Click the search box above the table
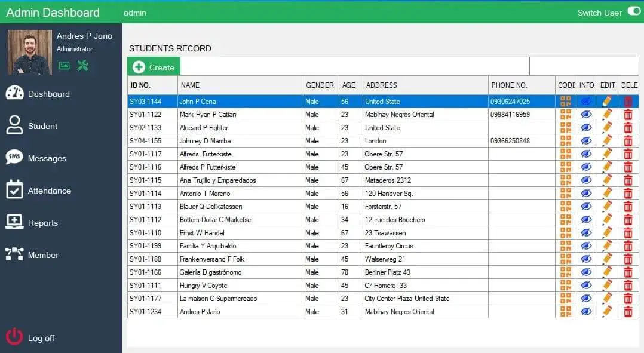The width and height of the screenshot is (644, 353). [584, 66]
